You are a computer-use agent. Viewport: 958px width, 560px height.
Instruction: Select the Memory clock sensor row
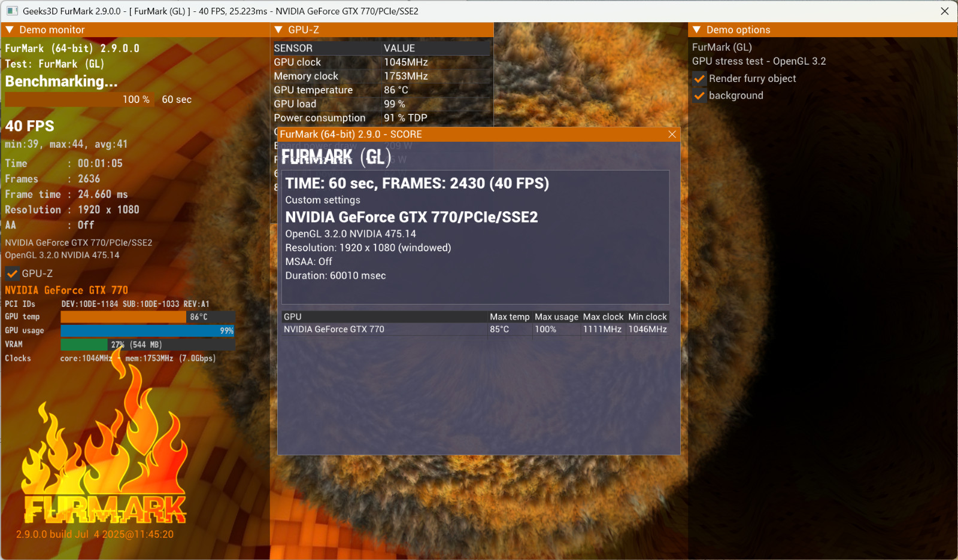pyautogui.click(x=382, y=76)
